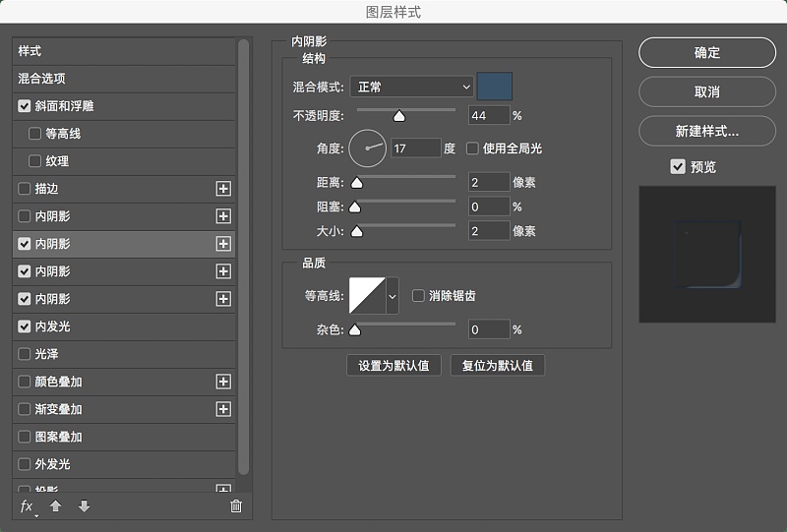Click the trash icon to delete effect
The height and width of the screenshot is (532, 787).
tap(236, 505)
